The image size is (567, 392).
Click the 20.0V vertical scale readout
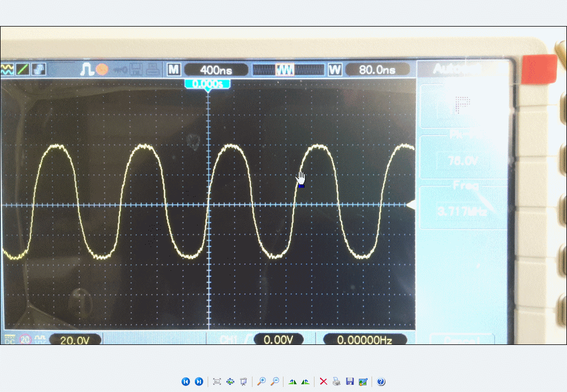coord(75,339)
